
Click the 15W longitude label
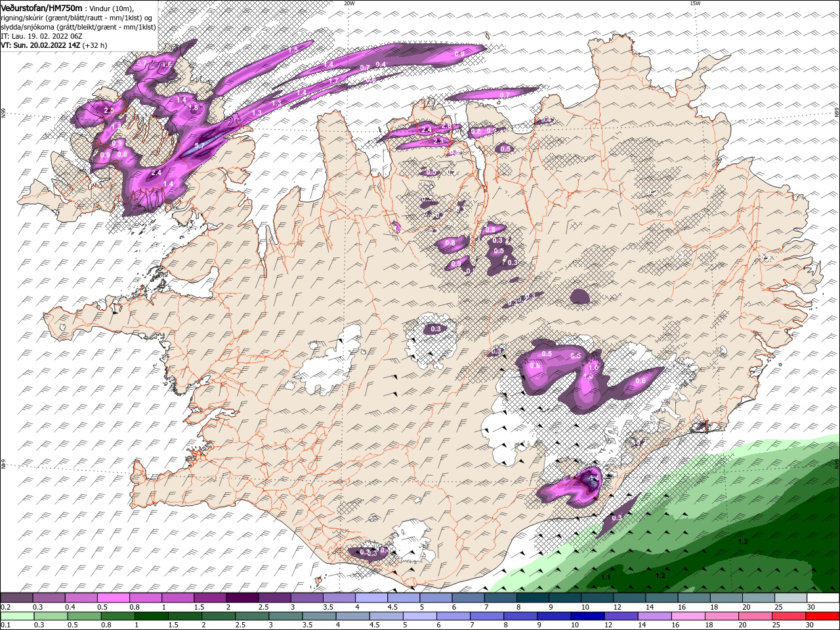coord(695,3)
